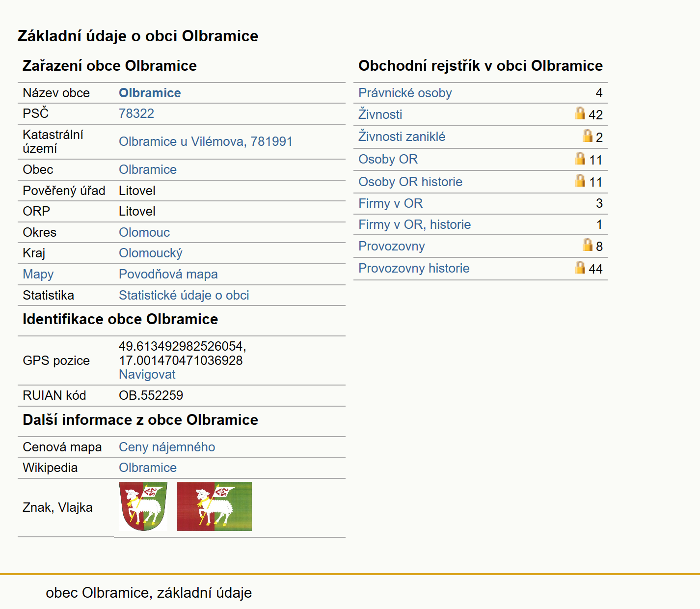The image size is (700, 609).
Task: Click the Olbramice link in Obec row
Action: click(x=148, y=169)
